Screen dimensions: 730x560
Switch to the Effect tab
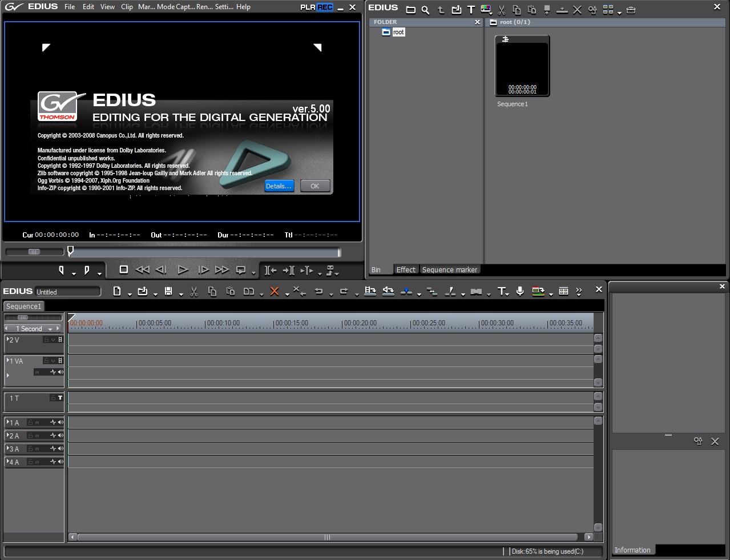[406, 269]
